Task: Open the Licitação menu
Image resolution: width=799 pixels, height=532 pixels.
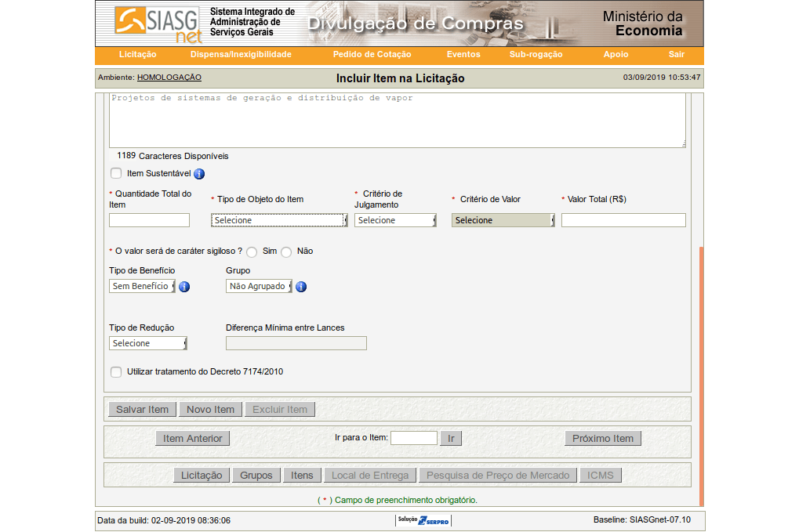Action: click(137, 55)
